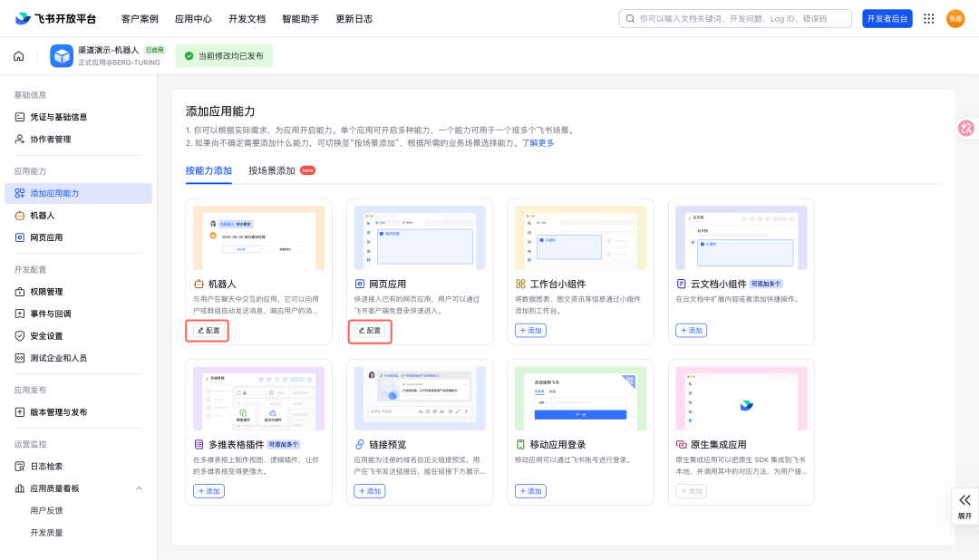
Task: Collapse the 应用质量看板 section
Action: click(x=140, y=488)
